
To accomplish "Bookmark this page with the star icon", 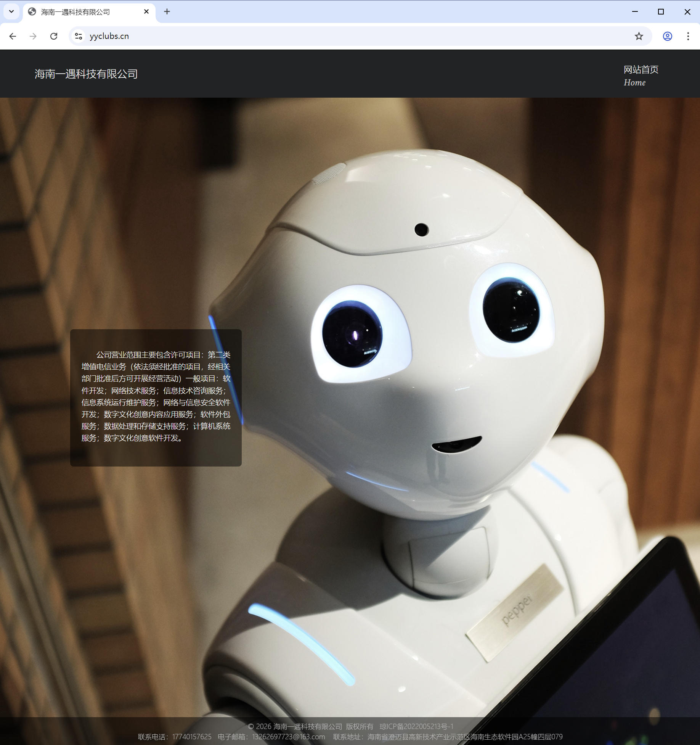I will click(x=639, y=36).
